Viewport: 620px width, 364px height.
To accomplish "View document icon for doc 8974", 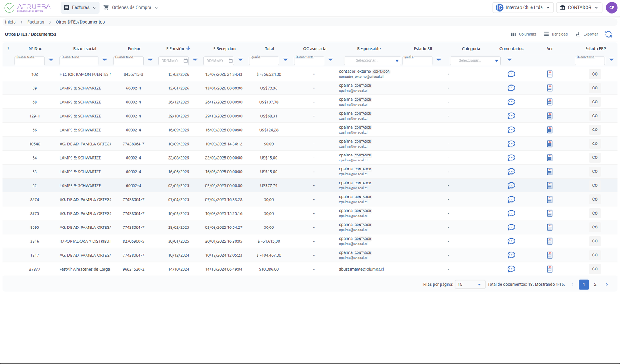I will [x=549, y=199].
